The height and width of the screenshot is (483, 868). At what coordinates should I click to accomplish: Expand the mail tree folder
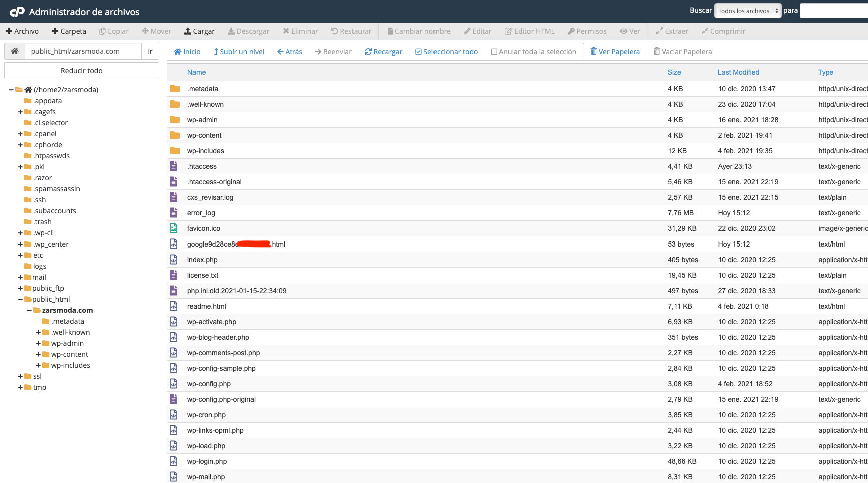click(x=21, y=277)
